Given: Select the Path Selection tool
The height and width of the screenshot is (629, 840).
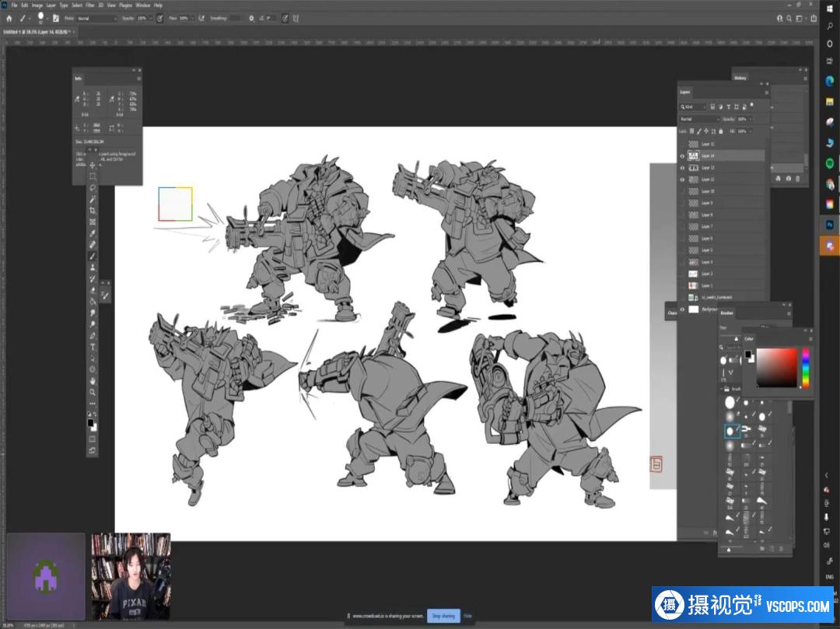Looking at the screenshot, I should 92,358.
